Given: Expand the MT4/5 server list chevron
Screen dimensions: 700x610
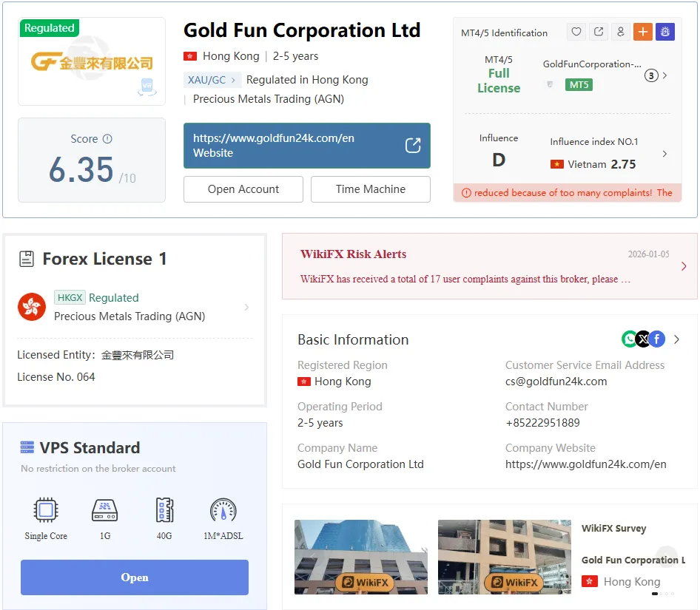Looking at the screenshot, I should coord(664,75).
